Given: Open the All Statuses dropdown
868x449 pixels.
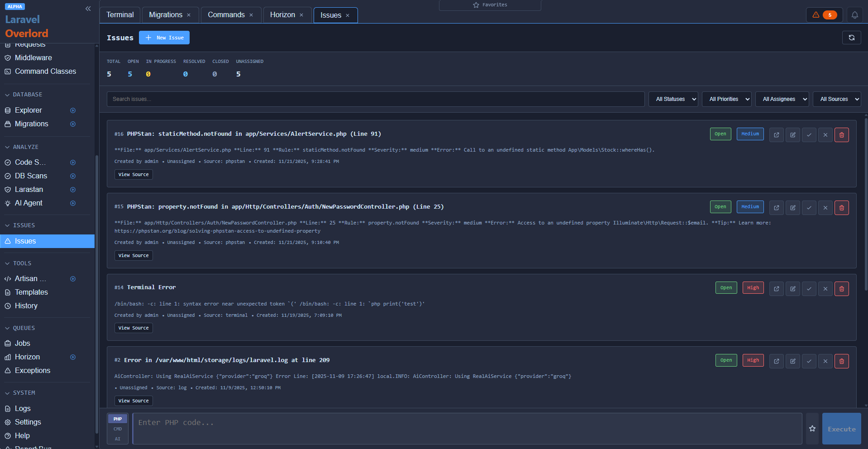Looking at the screenshot, I should pyautogui.click(x=673, y=99).
